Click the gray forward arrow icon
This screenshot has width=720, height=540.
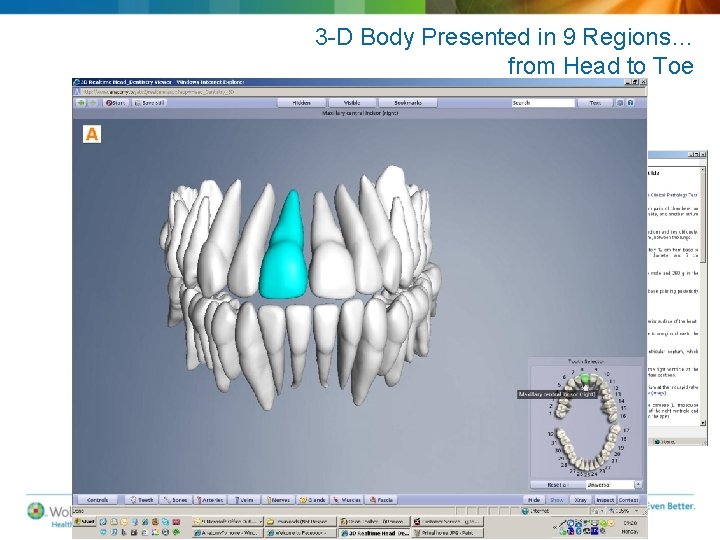[92, 103]
